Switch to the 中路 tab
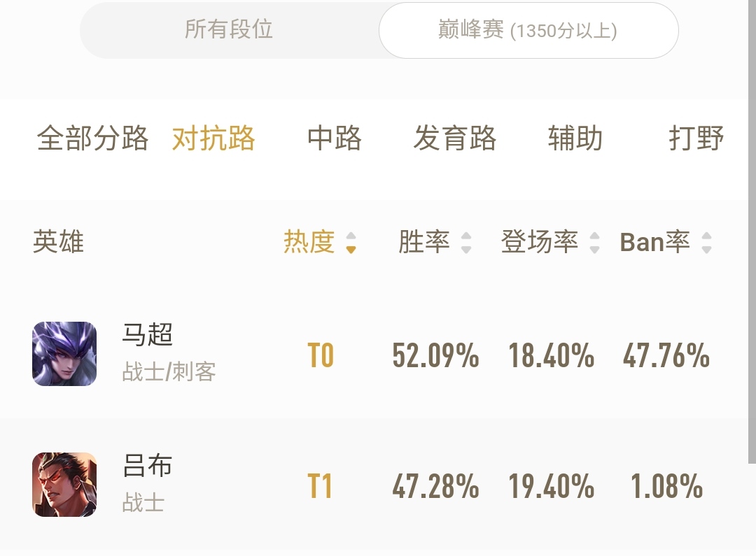756x556 pixels. tap(335, 138)
